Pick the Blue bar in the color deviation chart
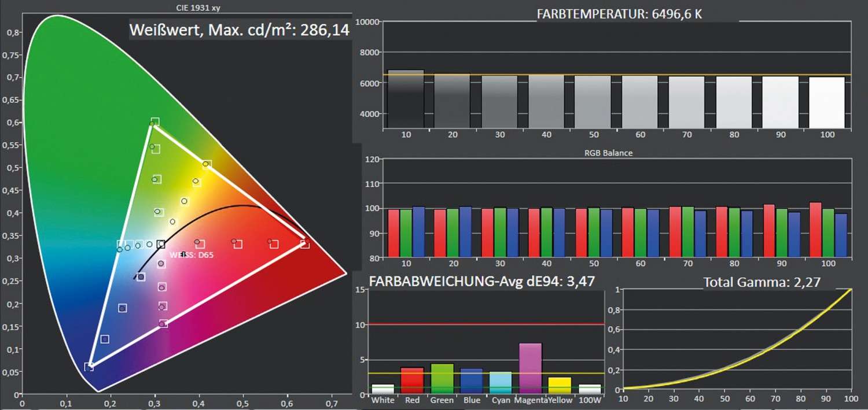 pos(472,382)
